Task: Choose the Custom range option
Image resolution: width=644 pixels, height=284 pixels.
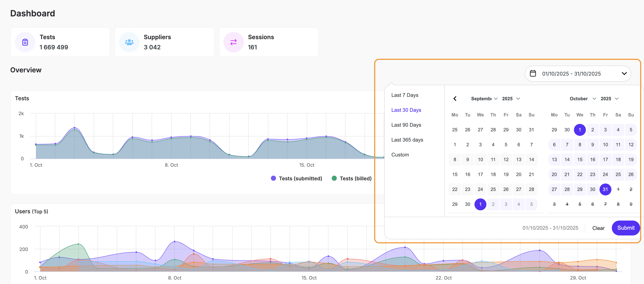Action: click(400, 155)
